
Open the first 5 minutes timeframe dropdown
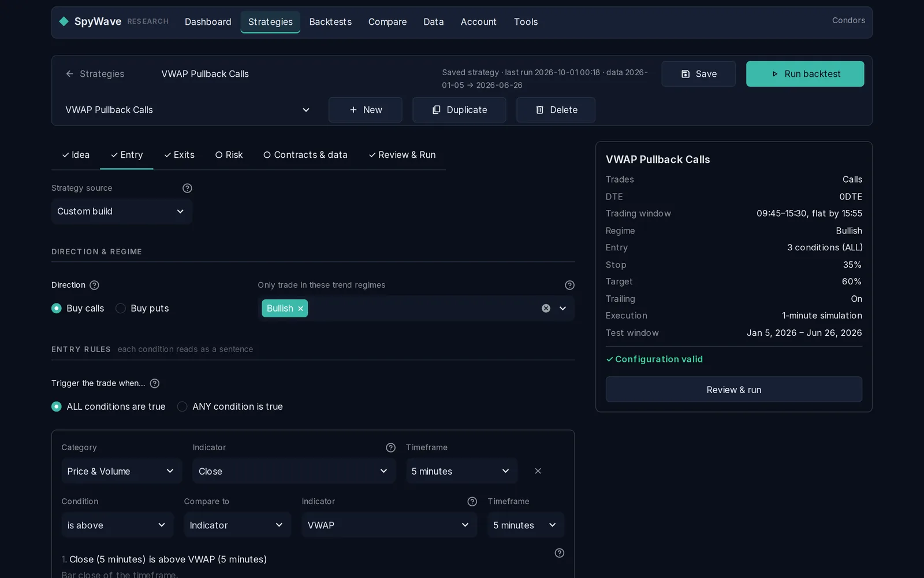461,471
